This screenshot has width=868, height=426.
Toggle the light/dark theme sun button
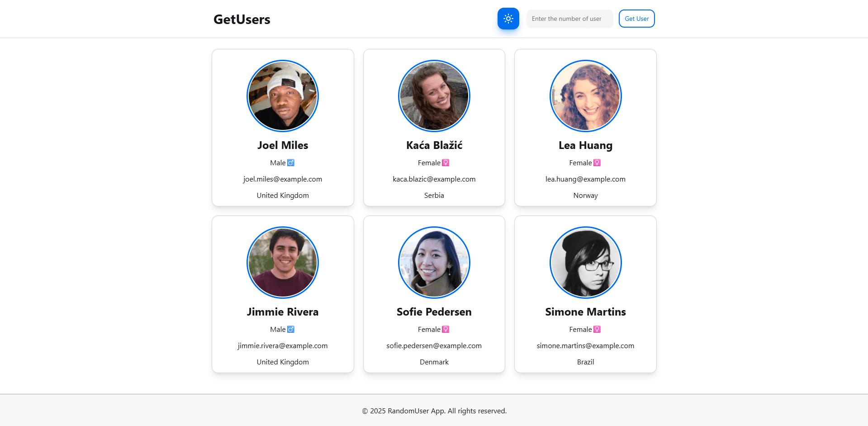pyautogui.click(x=508, y=19)
